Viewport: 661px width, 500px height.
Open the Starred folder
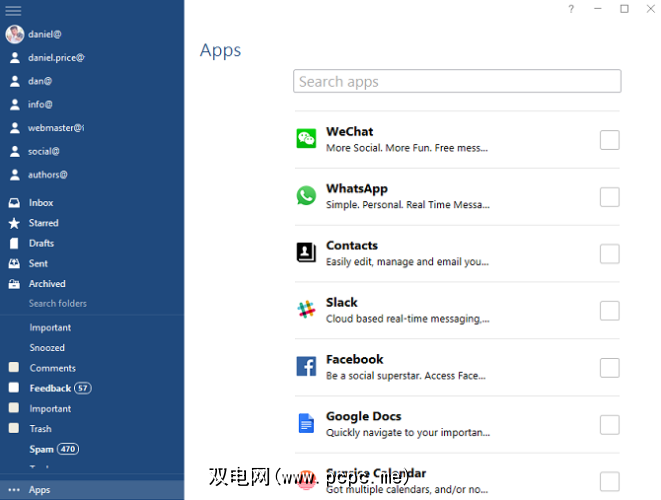(x=43, y=223)
